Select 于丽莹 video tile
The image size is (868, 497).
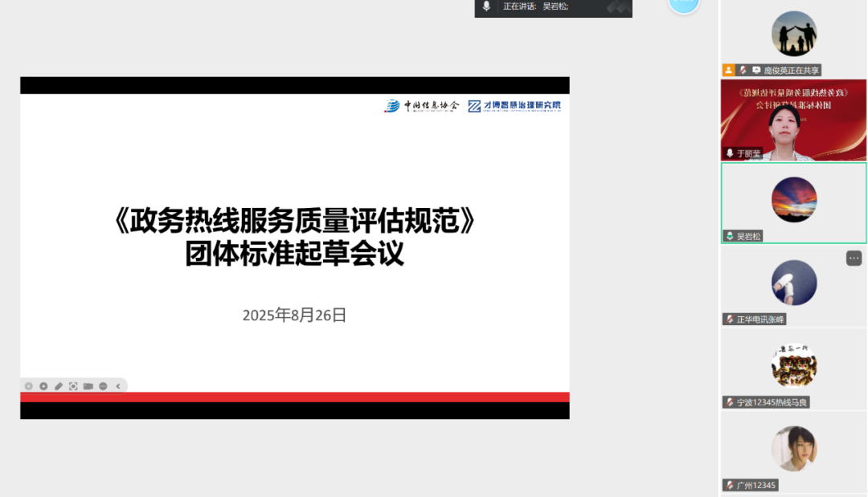point(793,120)
